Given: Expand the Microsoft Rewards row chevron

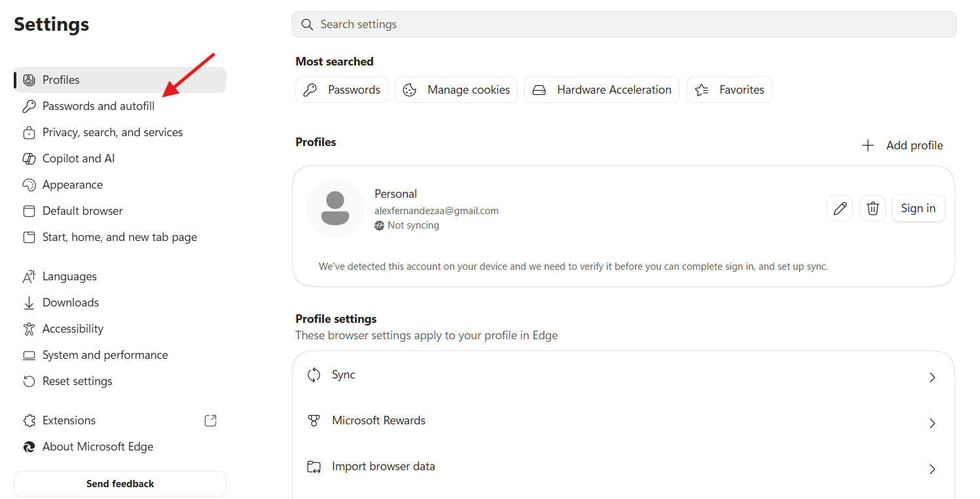Looking at the screenshot, I should (932, 424).
